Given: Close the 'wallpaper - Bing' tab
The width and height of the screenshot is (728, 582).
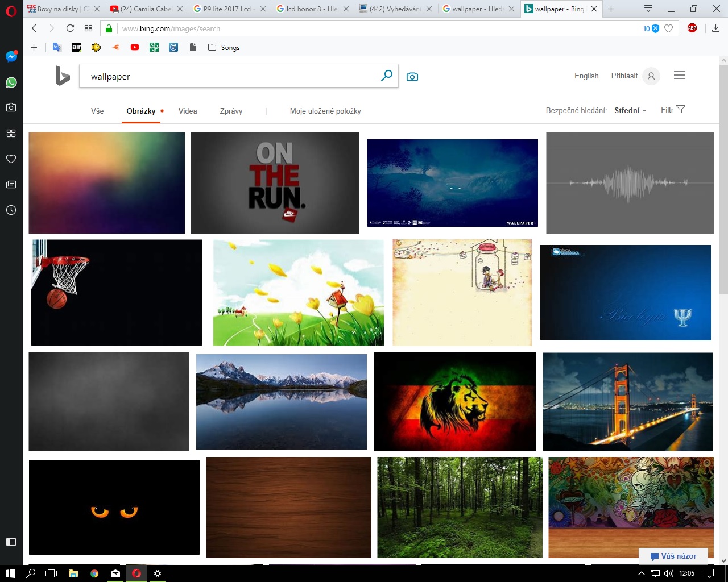Looking at the screenshot, I should click(x=594, y=9).
